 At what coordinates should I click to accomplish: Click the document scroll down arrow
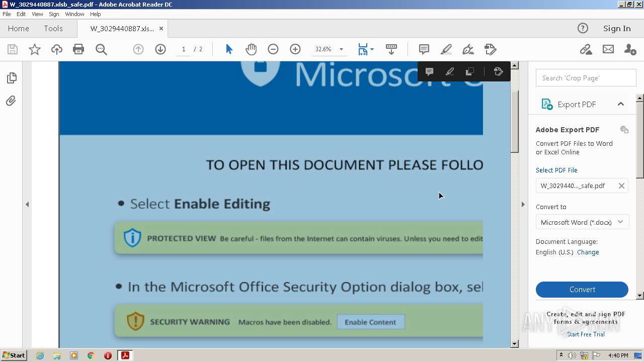coord(514,344)
